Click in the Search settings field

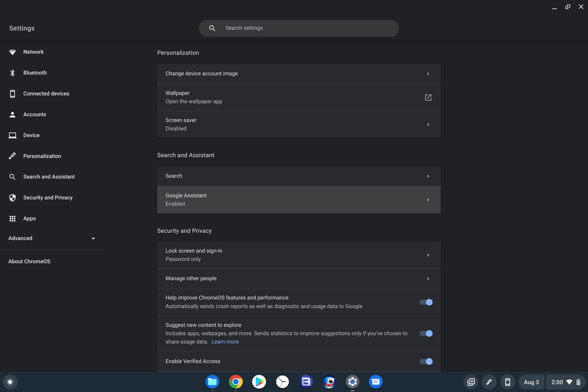click(306, 28)
